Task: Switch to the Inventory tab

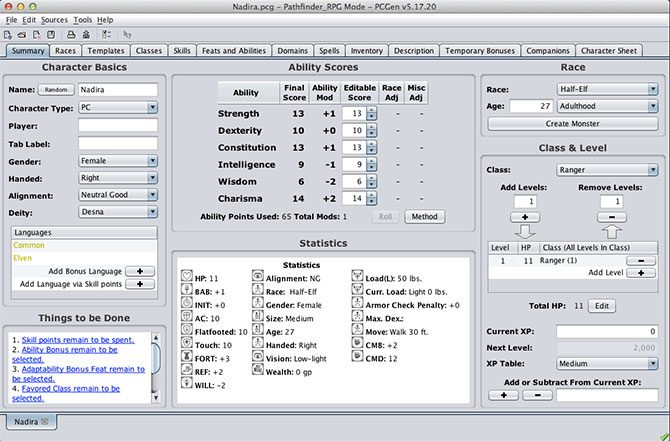Action: 367,50
